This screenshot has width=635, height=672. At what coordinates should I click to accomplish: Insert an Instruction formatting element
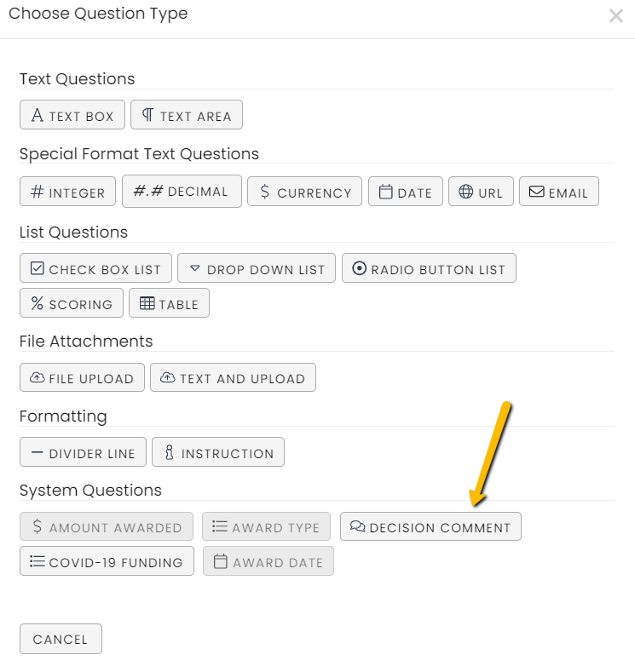click(x=218, y=452)
